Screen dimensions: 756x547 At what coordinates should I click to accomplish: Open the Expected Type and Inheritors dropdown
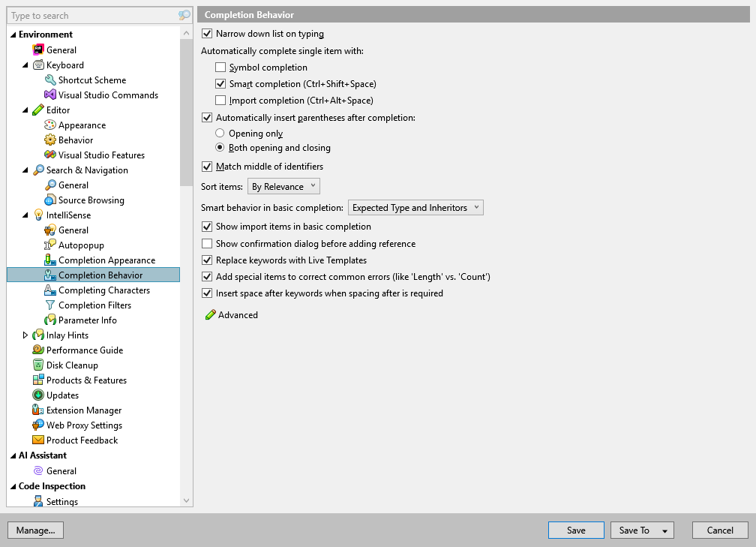pos(415,207)
